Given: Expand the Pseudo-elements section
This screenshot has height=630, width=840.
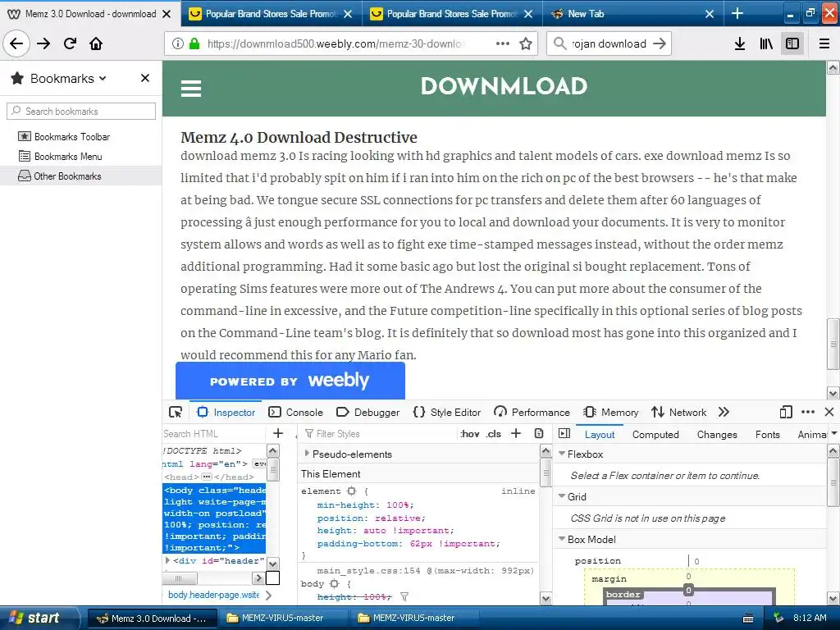Looking at the screenshot, I should click(x=307, y=454).
